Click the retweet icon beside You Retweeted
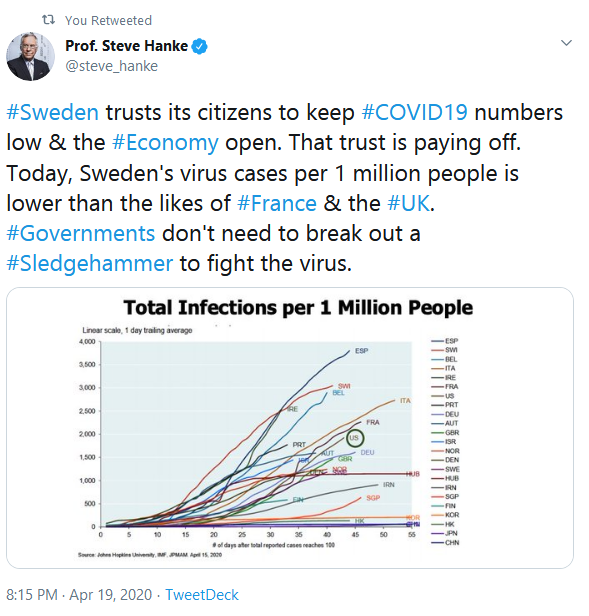This screenshot has height=616, width=589. (48, 20)
